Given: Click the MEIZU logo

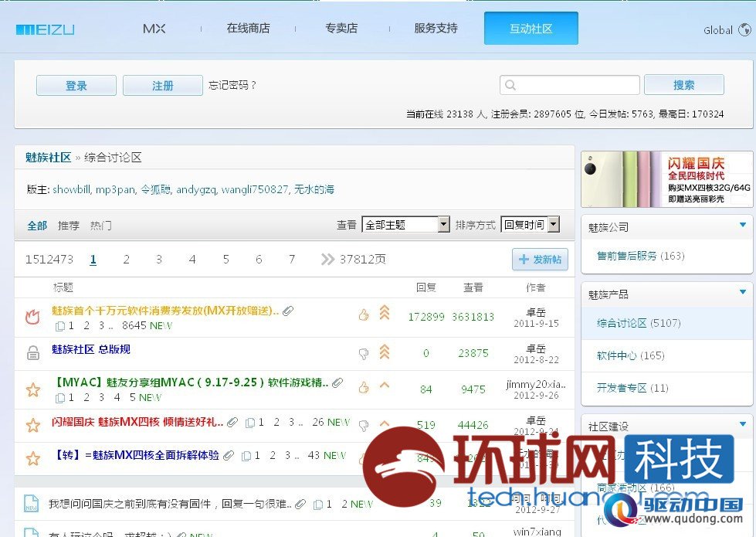Looking at the screenshot, I should coord(45,29).
